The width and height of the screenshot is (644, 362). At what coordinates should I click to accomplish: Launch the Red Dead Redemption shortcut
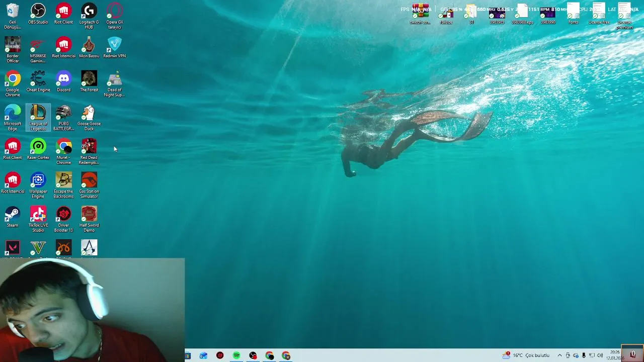pos(89,151)
